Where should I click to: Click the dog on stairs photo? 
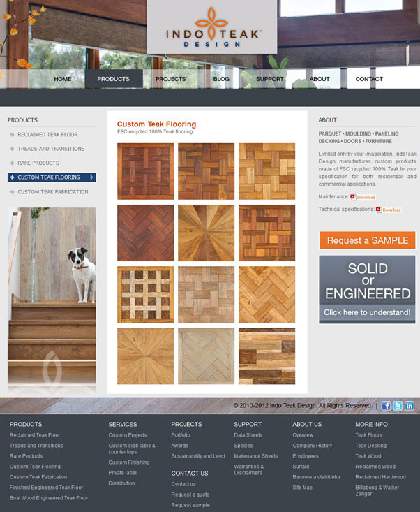52,300
